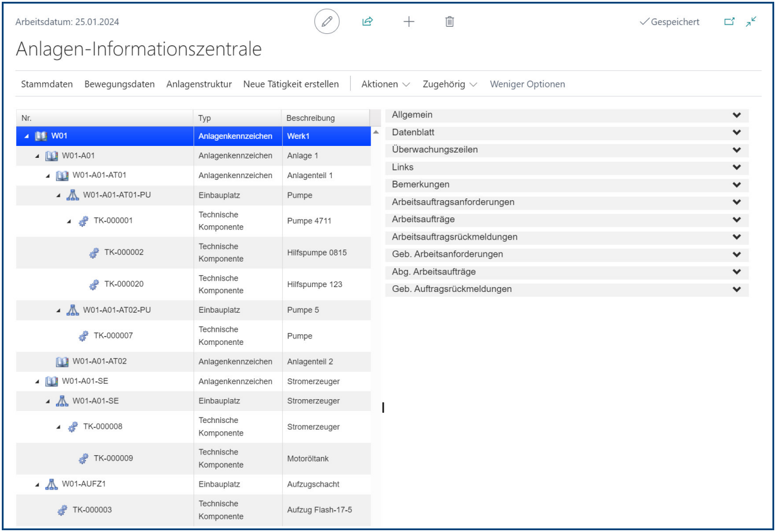Screen dimensions: 776x532
Task: Click the trash delete icon
Action: [x=450, y=22]
